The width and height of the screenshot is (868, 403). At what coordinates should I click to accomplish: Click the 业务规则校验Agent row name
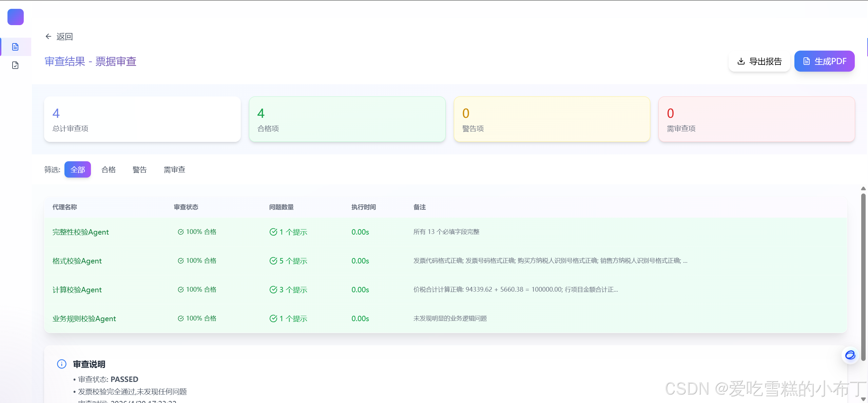[84, 318]
